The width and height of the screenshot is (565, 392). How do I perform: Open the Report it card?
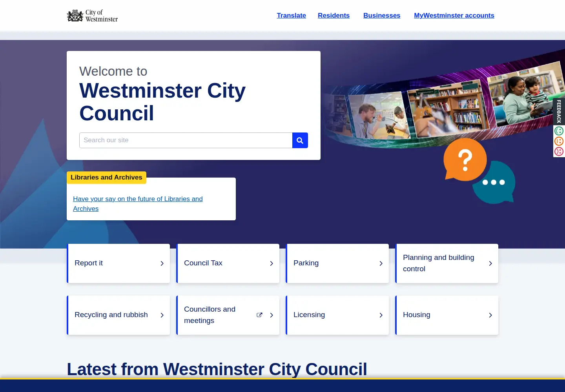pyautogui.click(x=118, y=263)
